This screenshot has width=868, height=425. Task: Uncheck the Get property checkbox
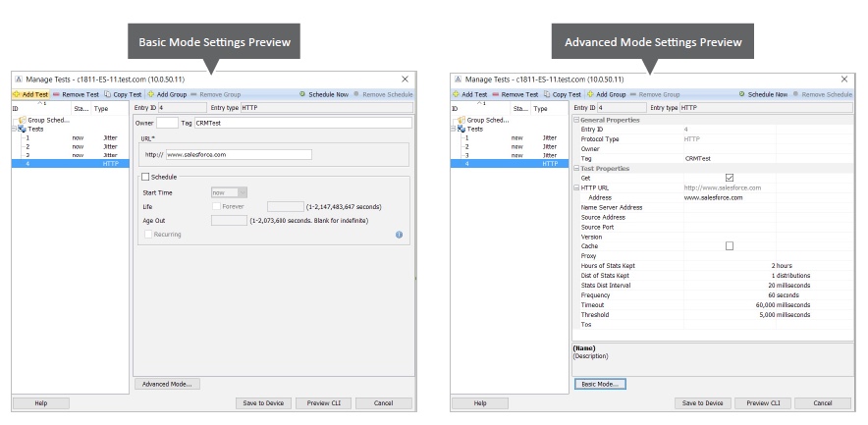coord(729,178)
